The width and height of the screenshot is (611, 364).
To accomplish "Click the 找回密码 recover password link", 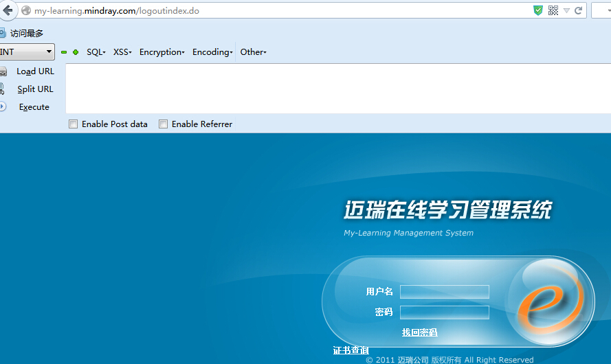I will coord(420,332).
